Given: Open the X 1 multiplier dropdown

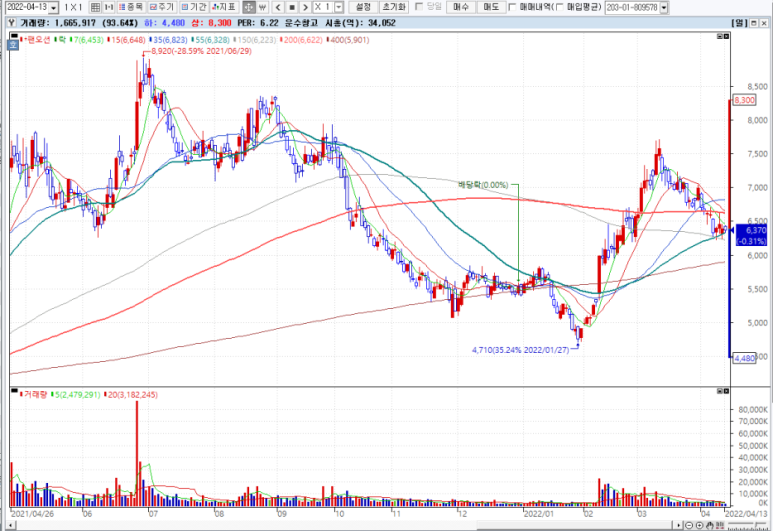Looking at the screenshot, I should (x=339, y=7).
